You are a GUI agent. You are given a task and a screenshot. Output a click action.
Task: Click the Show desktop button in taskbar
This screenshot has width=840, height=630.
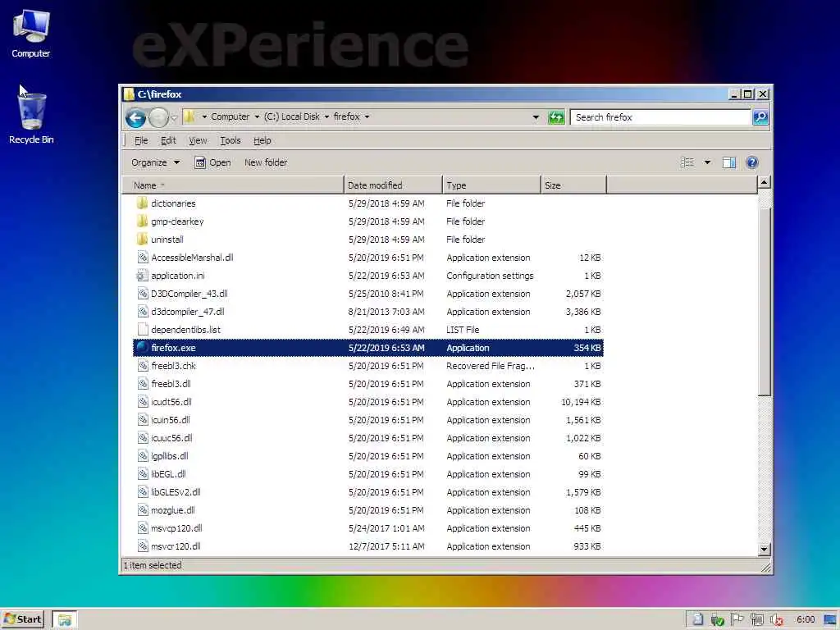[831, 620]
